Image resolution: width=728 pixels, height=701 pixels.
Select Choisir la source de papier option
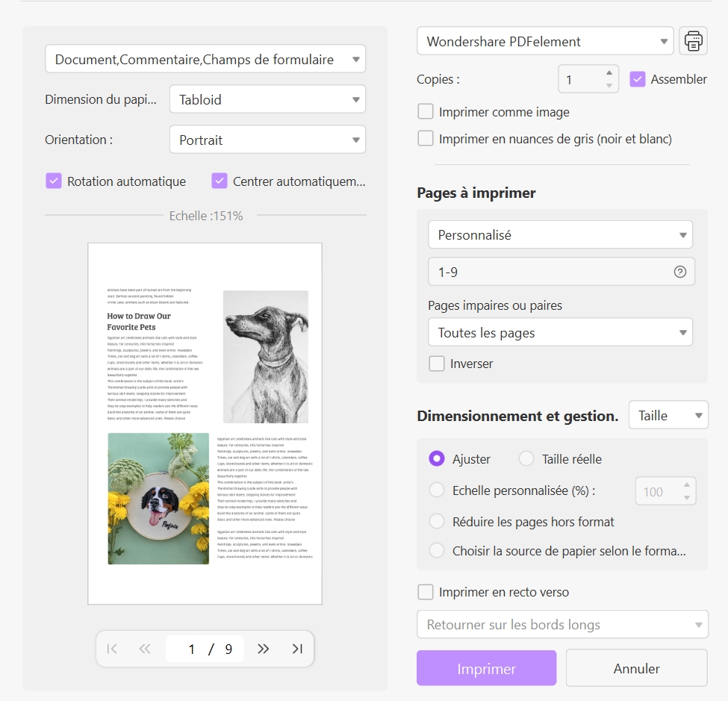click(x=437, y=551)
